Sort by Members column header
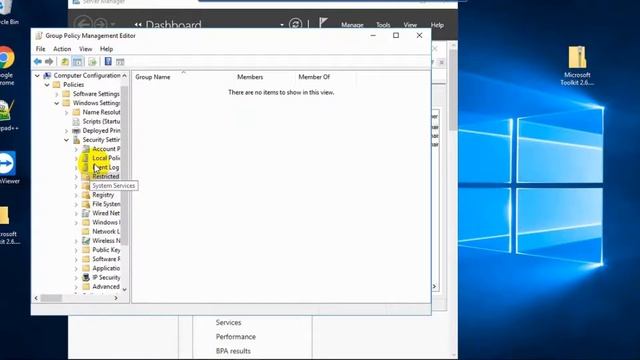The height and width of the screenshot is (360, 640). [250, 77]
